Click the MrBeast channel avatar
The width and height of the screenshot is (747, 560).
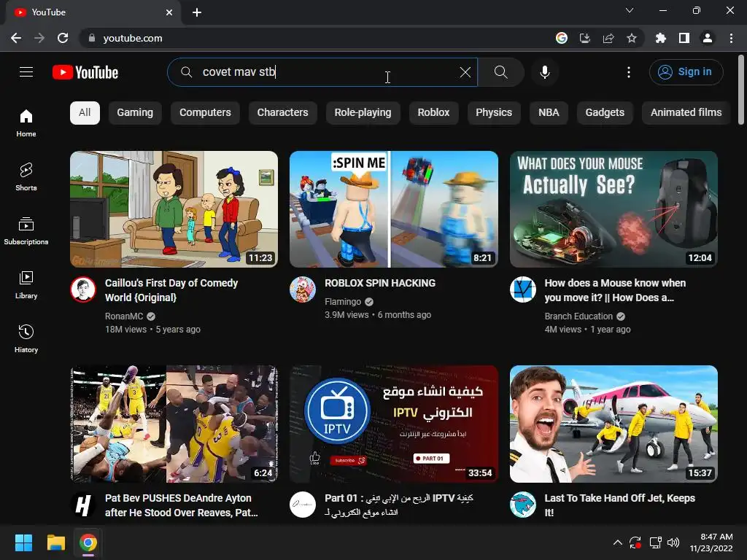[522, 505]
